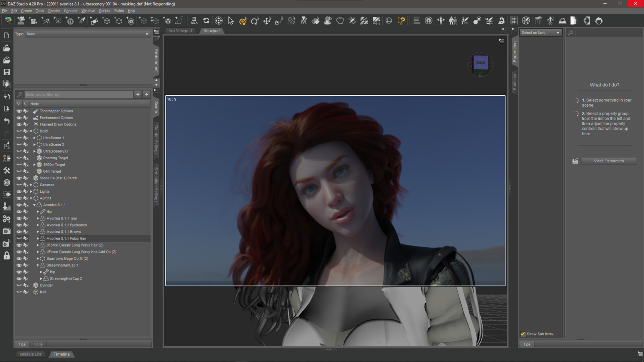Click the previous filter arrow button

(x=138, y=95)
